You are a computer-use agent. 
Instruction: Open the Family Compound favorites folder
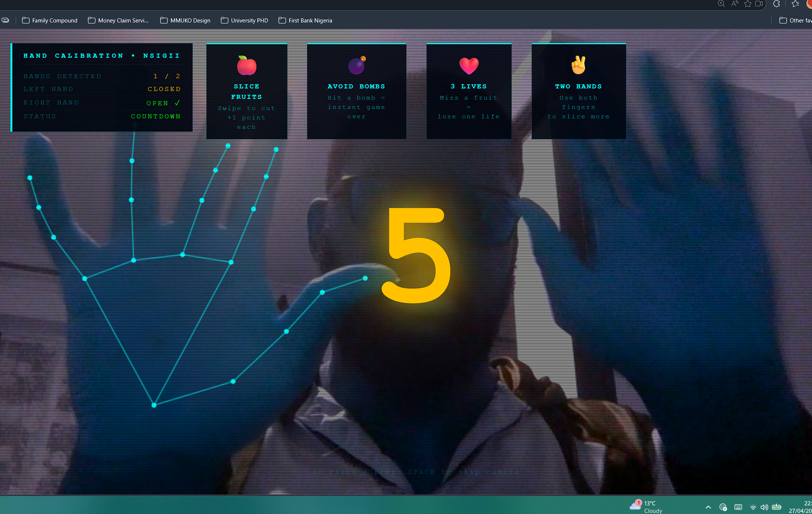tap(50, 21)
